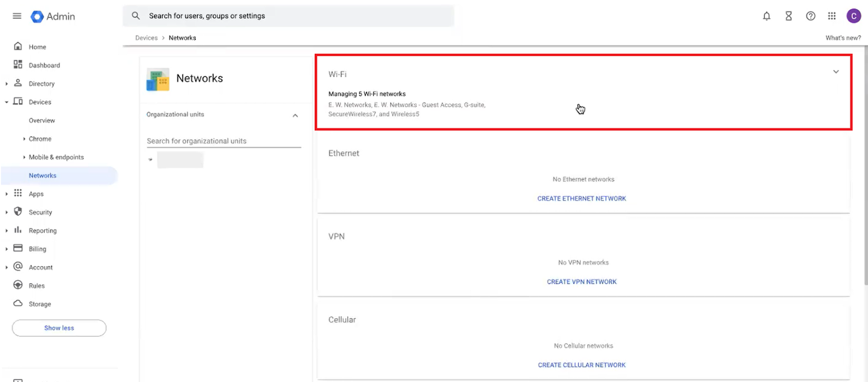Expand the Chrome submenu arrow

[x=24, y=139]
